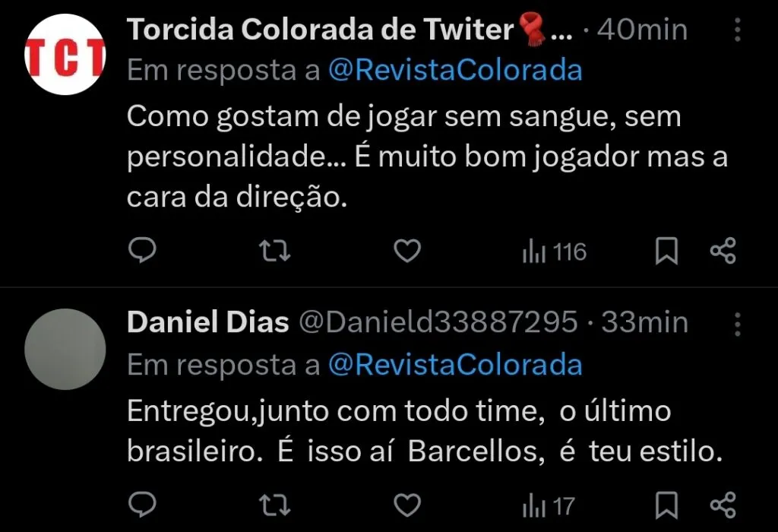The image size is (778, 532).
Task: Retweet Torcida Colorada's comment
Action: coord(275,249)
